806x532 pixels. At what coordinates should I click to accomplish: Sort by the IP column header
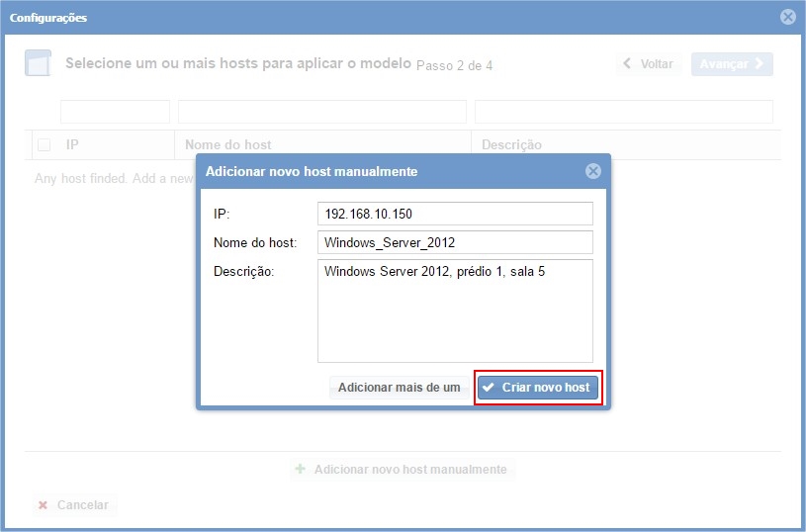(x=73, y=145)
